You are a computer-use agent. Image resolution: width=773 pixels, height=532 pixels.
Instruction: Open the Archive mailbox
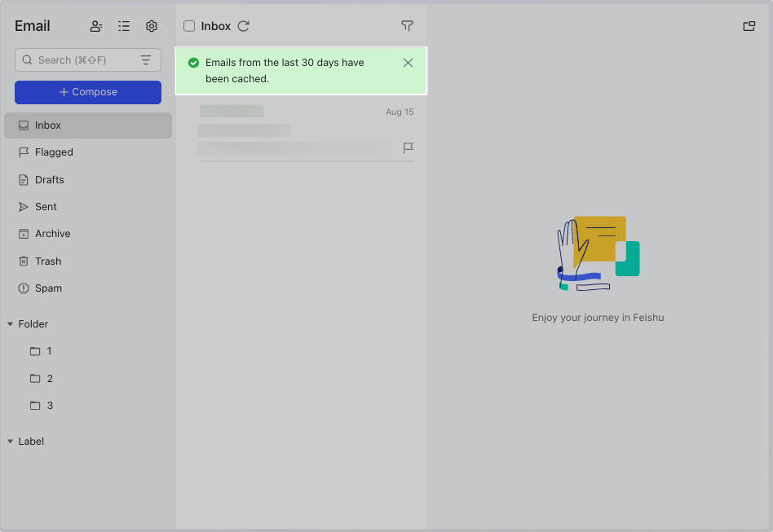point(88,234)
